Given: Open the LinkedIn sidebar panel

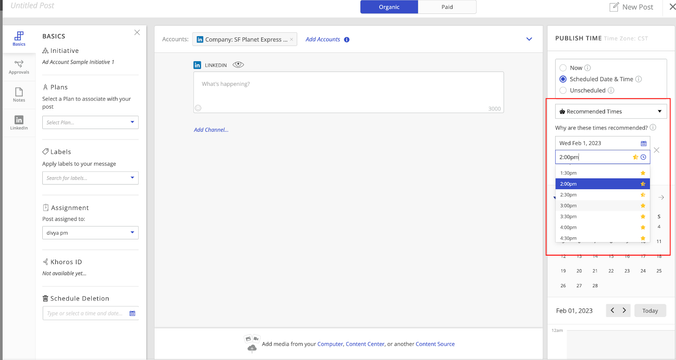Looking at the screenshot, I should pos(19,122).
